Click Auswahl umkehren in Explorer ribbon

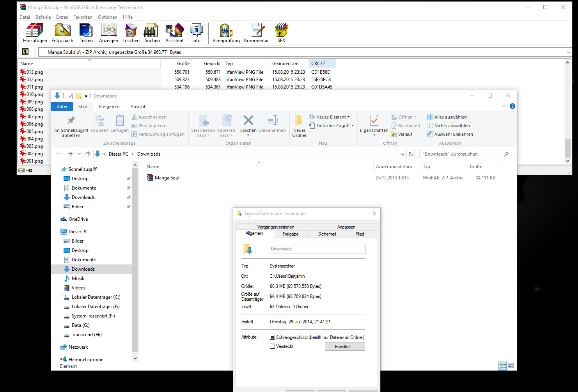click(x=450, y=134)
